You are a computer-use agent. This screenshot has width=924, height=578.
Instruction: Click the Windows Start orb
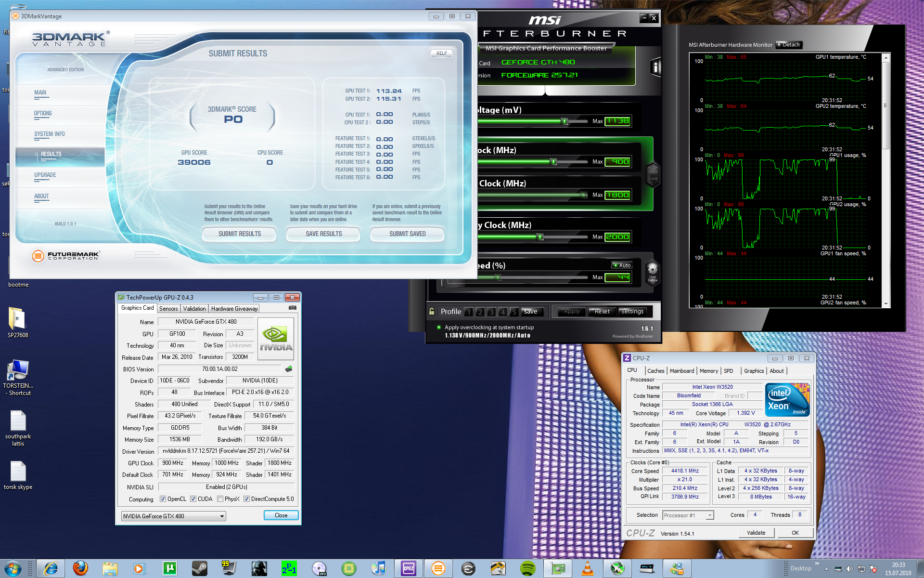click(13, 568)
